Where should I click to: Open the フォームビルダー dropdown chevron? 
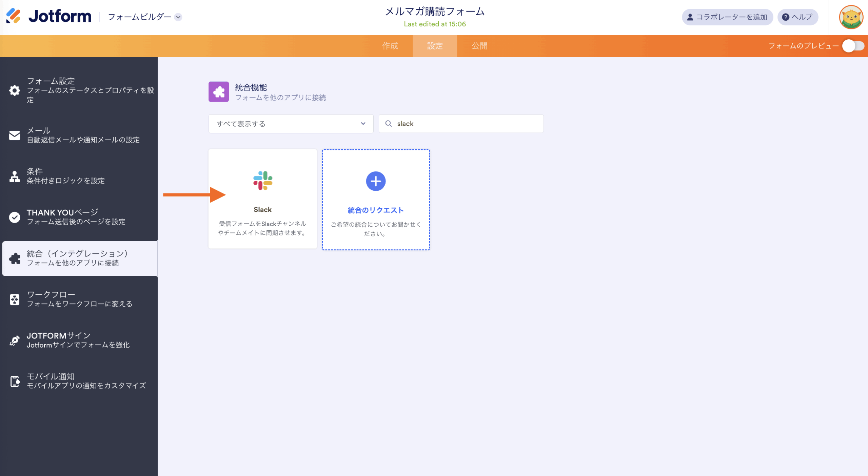click(x=178, y=17)
